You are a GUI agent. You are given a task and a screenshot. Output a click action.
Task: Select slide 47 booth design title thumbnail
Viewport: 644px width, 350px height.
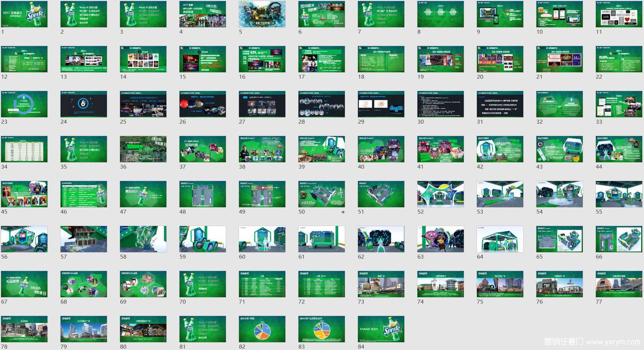pyautogui.click(x=143, y=194)
